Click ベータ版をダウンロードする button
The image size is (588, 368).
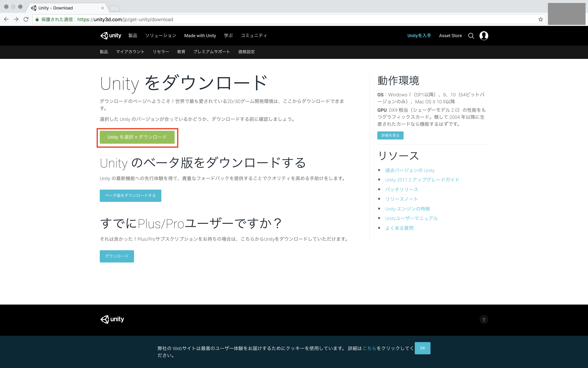point(131,195)
